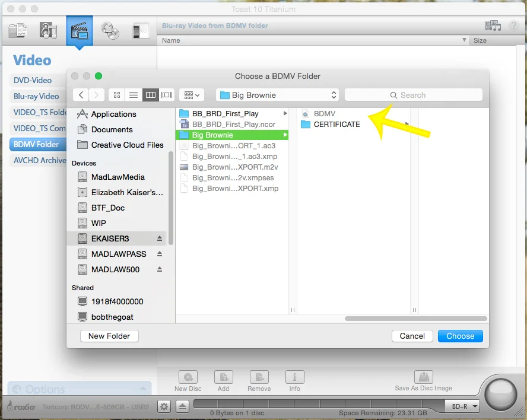Click the Big_Browni...XPORT.xmp file
527x420 pixels.
[235, 189]
